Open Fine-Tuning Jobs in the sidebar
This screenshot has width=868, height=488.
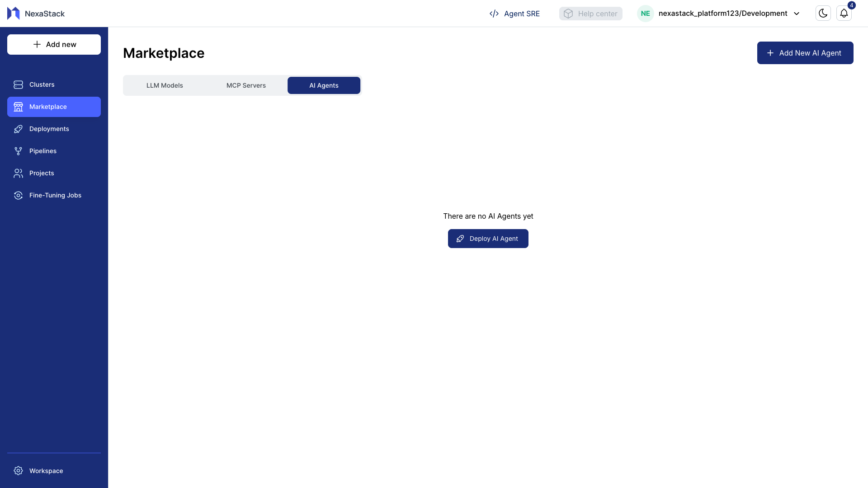(x=55, y=195)
